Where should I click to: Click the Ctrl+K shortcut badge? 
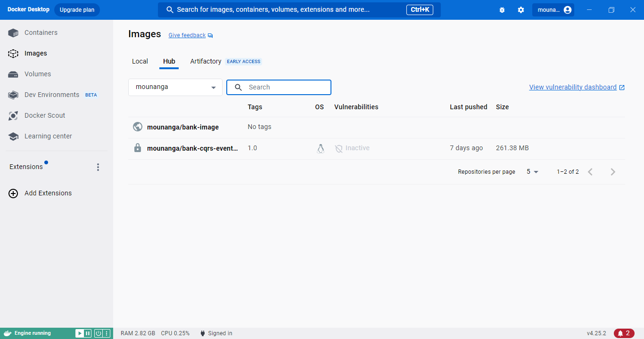420,9
